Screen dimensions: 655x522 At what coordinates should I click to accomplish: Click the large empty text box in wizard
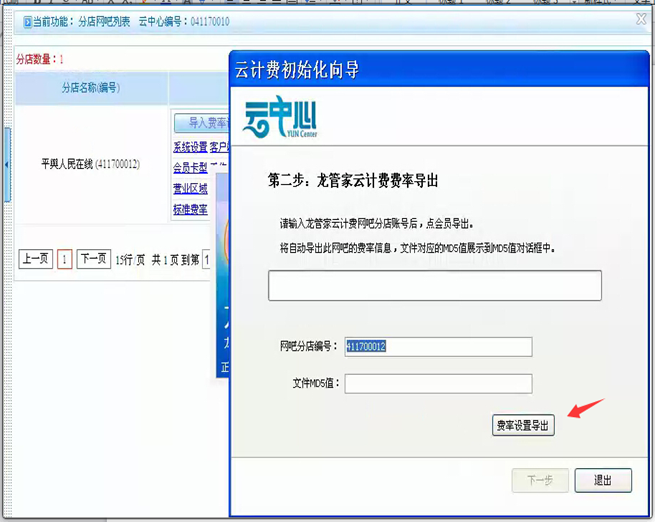[x=434, y=285]
